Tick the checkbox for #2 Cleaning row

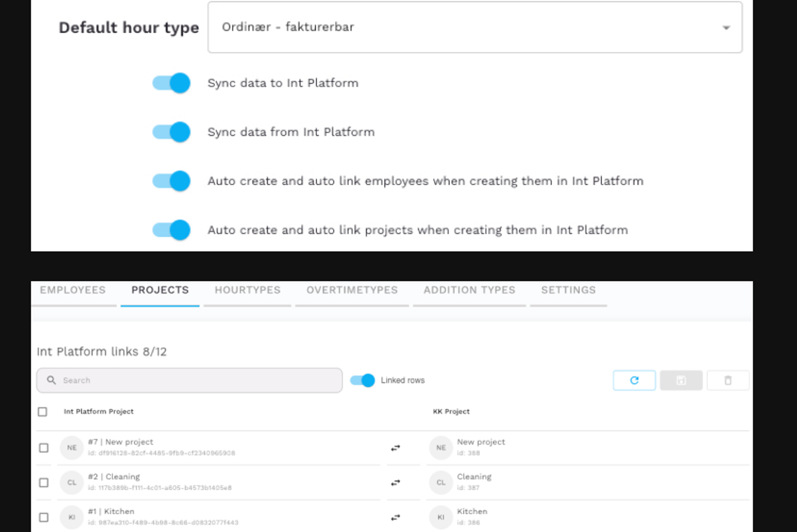[x=44, y=483]
